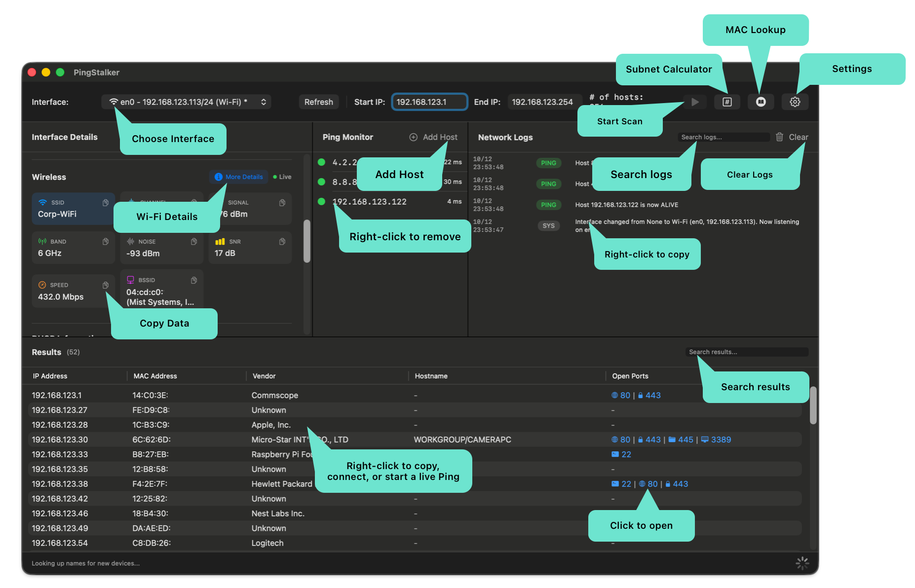Screen dimensions: 915x588
Task: Click the End IP input field
Action: 542,102
